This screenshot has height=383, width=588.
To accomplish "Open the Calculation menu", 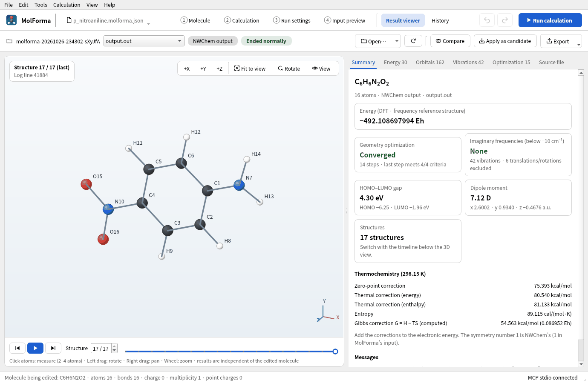I will [66, 5].
